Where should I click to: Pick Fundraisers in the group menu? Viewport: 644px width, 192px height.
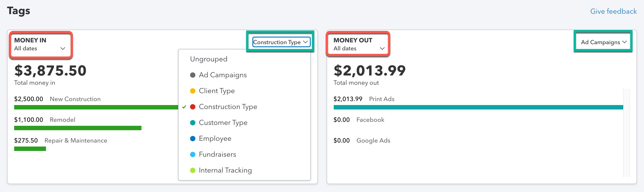[217, 154]
